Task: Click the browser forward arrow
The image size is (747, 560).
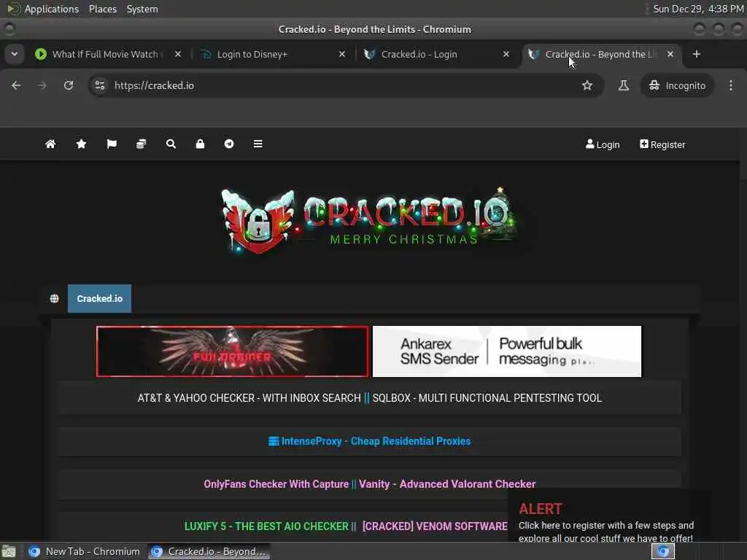Action: click(x=42, y=85)
